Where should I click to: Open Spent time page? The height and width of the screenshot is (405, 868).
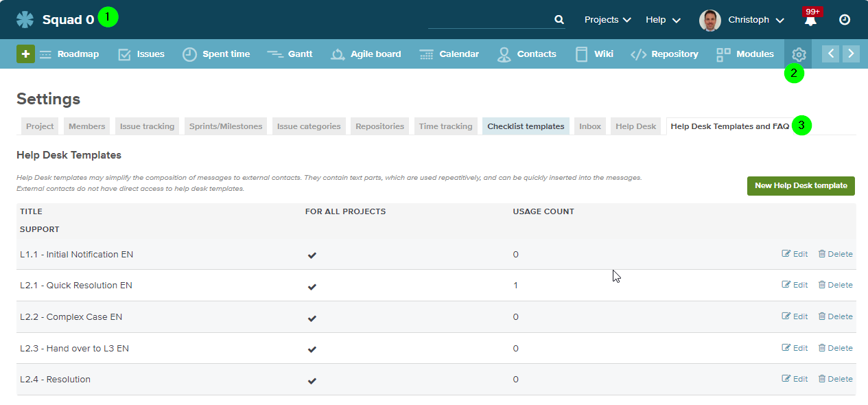[x=216, y=54]
